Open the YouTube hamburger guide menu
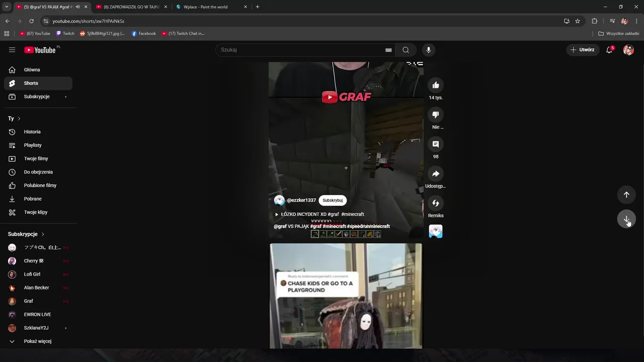Screen dimensions: 644x362 point(12,50)
